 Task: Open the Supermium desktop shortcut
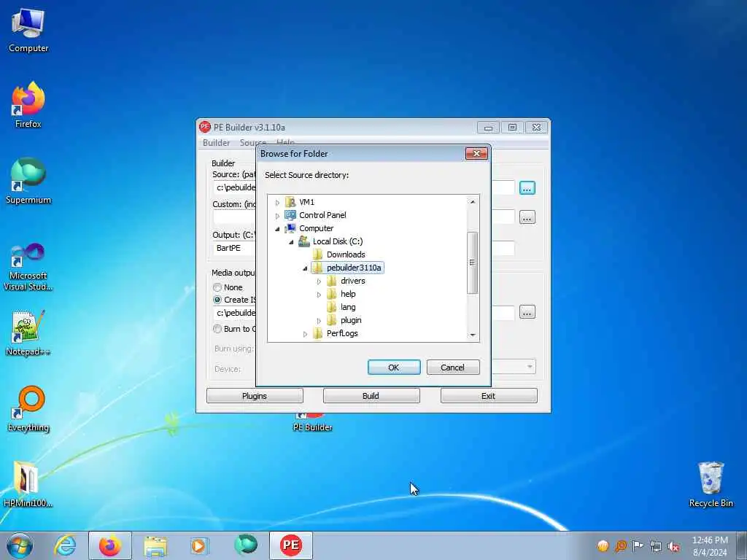pos(28,181)
